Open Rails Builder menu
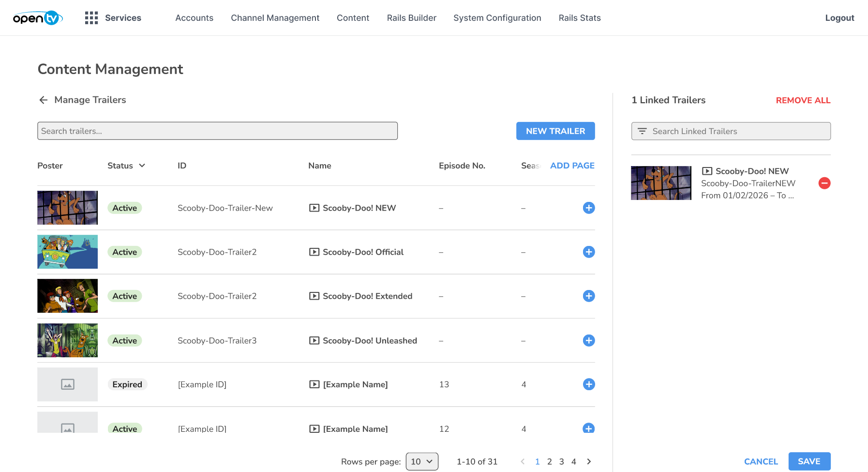 [411, 18]
